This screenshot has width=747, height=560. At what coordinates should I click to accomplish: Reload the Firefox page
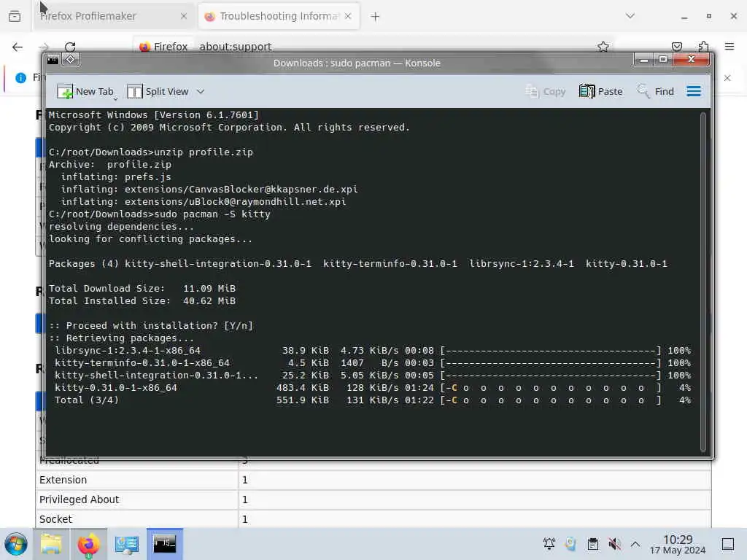70,47
